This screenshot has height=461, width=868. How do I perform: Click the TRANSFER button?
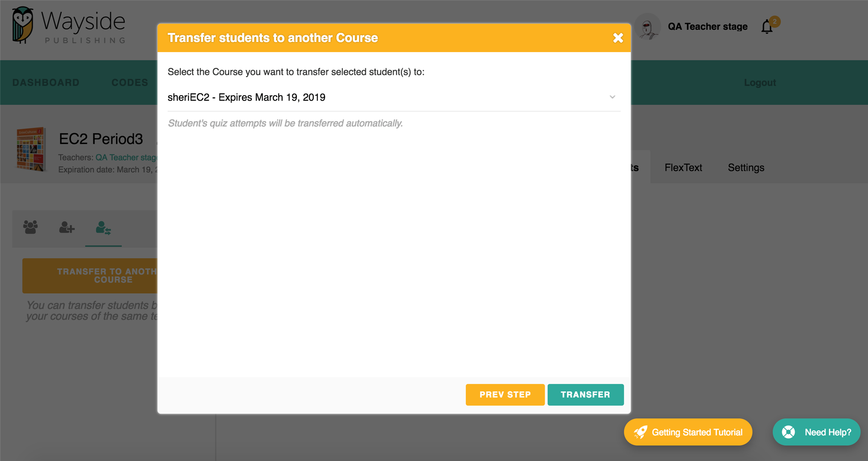coord(585,394)
